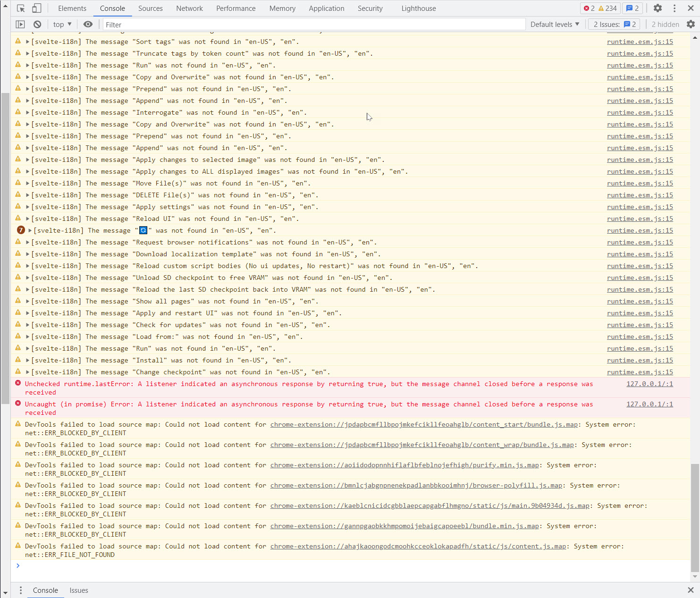Create a live expression with the eye icon
The height and width of the screenshot is (598, 700).
tap(88, 24)
